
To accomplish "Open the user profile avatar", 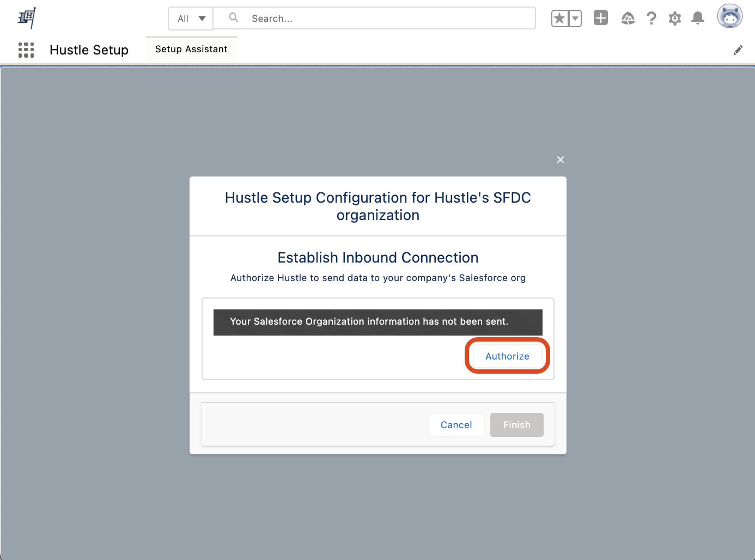I will (x=730, y=16).
